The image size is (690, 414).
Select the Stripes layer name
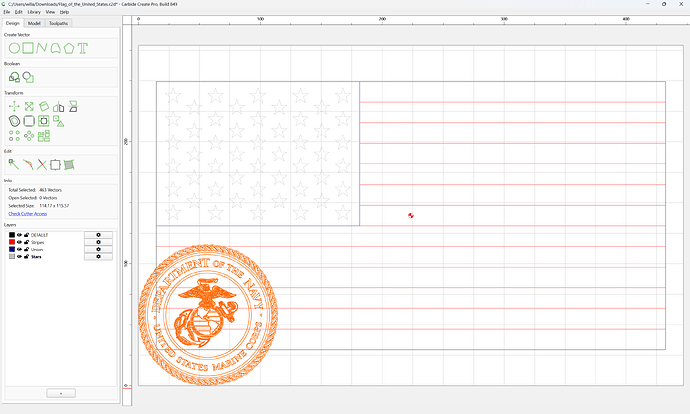[x=37, y=242]
